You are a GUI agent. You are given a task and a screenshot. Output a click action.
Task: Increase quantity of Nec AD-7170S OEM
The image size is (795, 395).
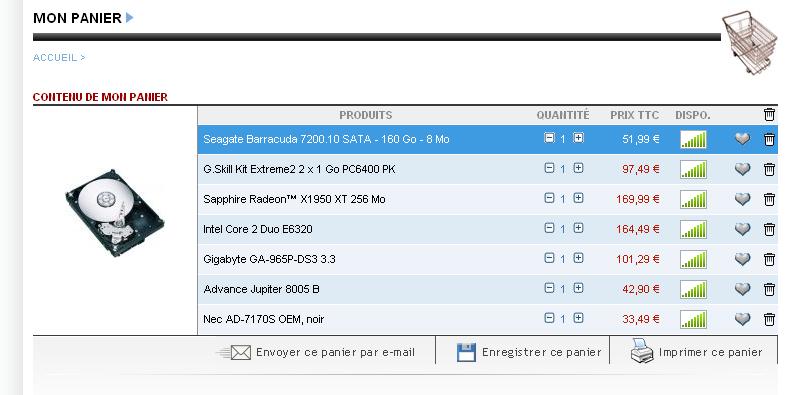coord(579,317)
